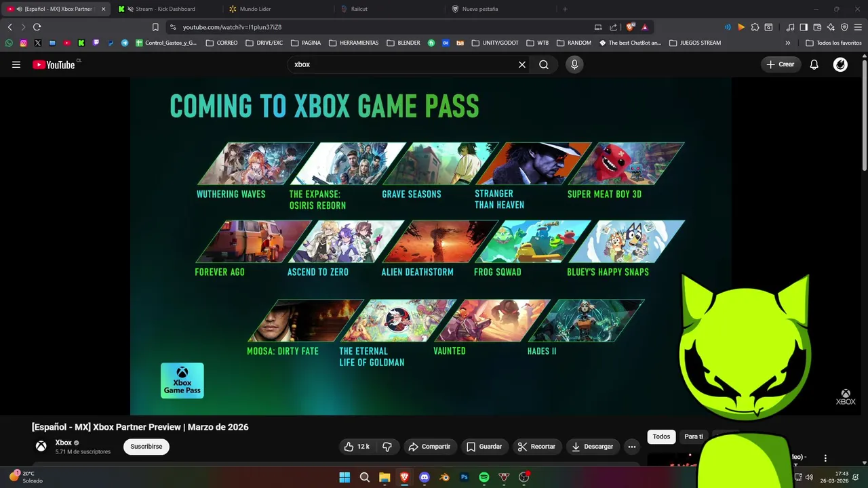Open the Telegram bookmark

125,43
